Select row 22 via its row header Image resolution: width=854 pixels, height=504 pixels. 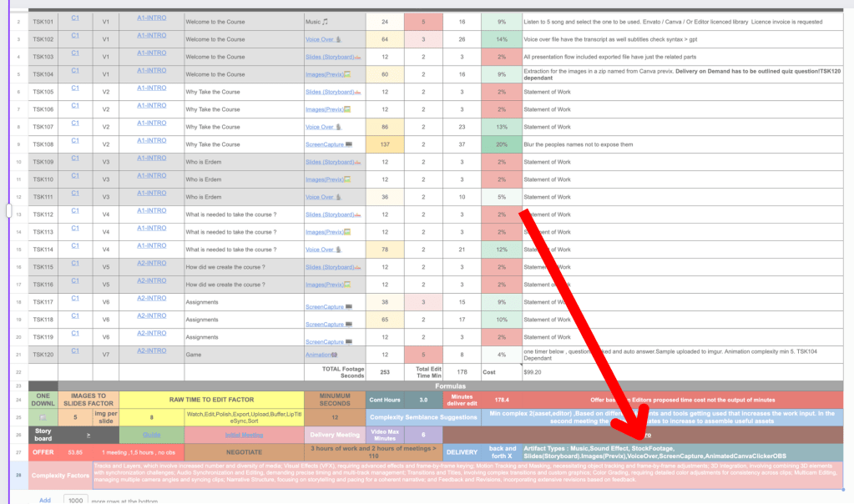pos(18,372)
